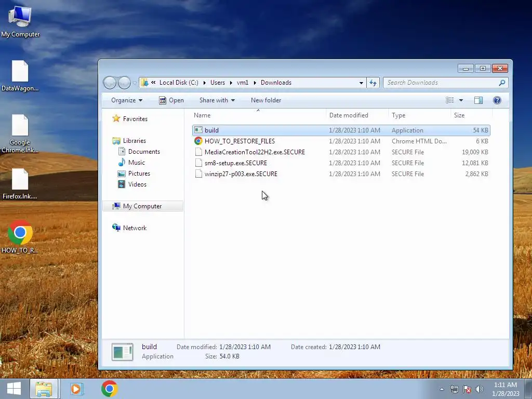Open Favorites in the navigation pane
532x399 pixels.
coord(135,119)
